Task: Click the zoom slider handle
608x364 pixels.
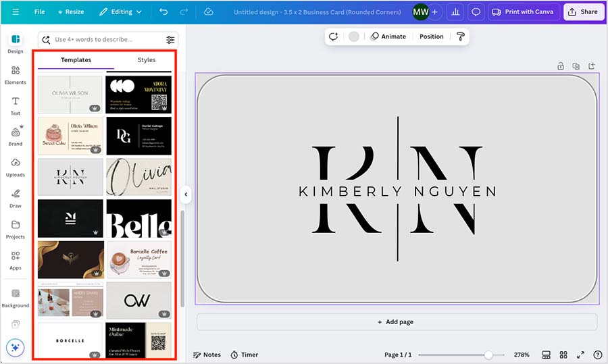Action: tap(488, 355)
